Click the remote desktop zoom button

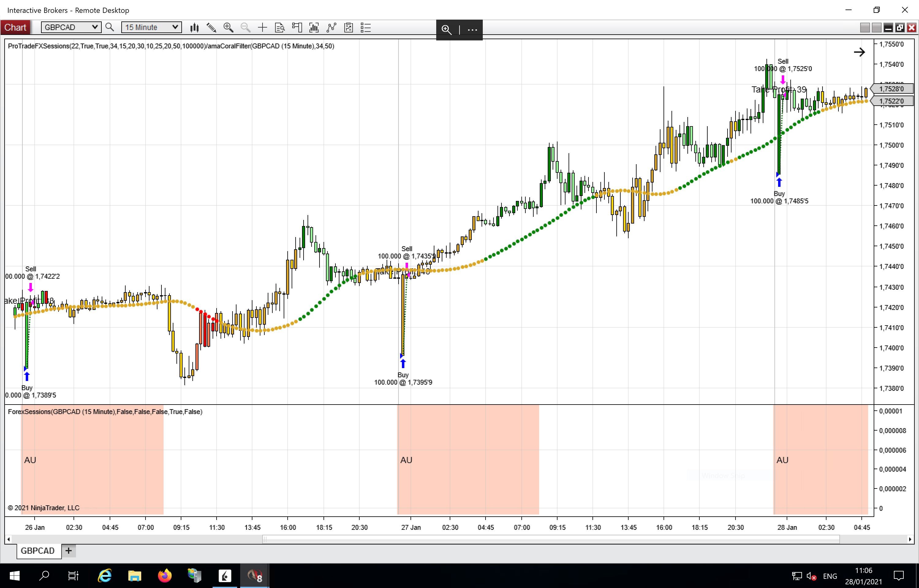[x=446, y=30]
